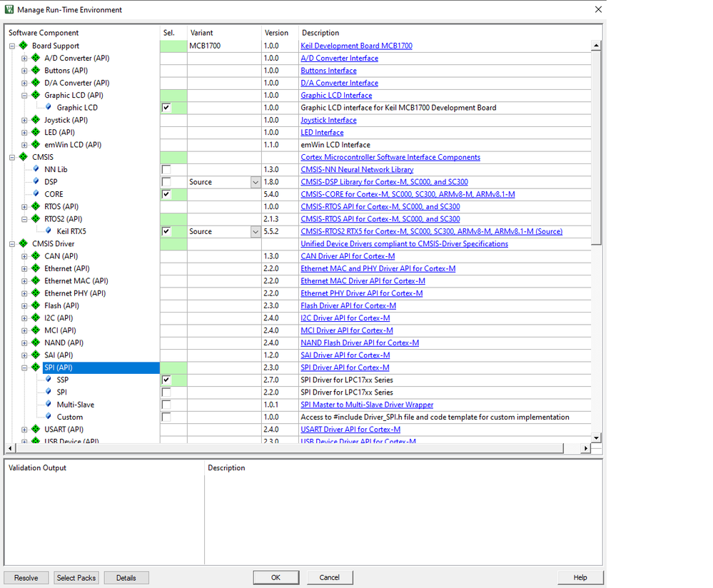
Task: Open the CMSIS-NN Neural Network Library link
Action: pos(357,170)
